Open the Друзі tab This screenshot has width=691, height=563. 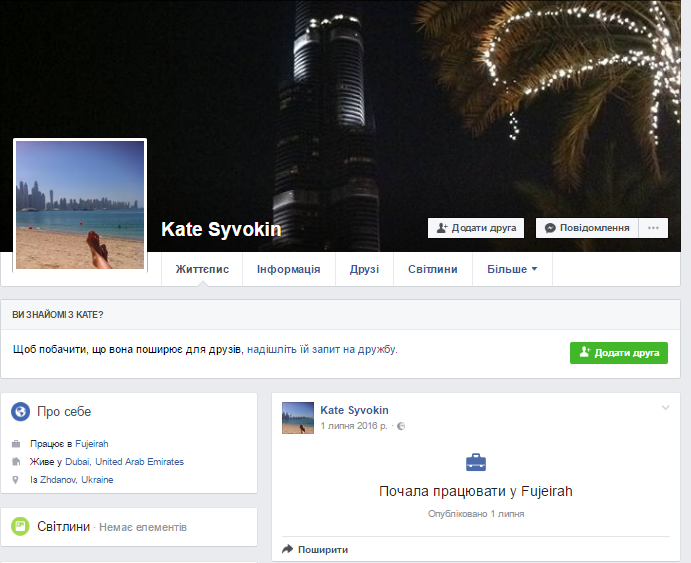(364, 269)
